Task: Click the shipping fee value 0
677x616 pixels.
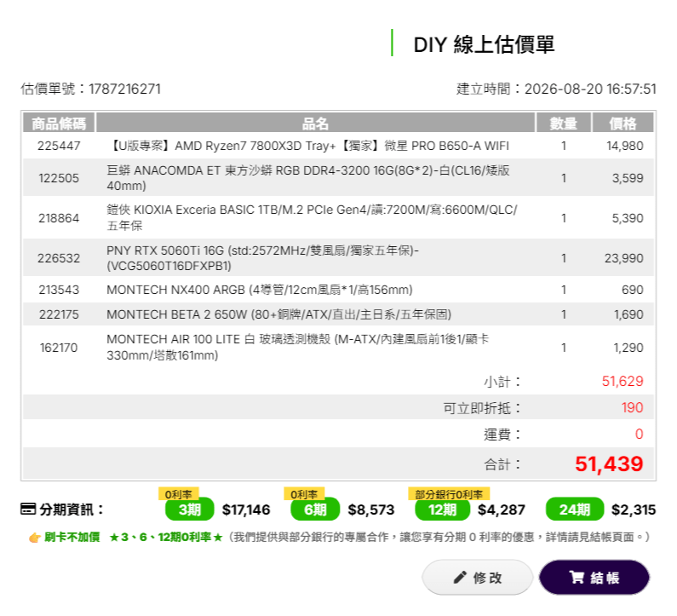Action: [x=639, y=434]
